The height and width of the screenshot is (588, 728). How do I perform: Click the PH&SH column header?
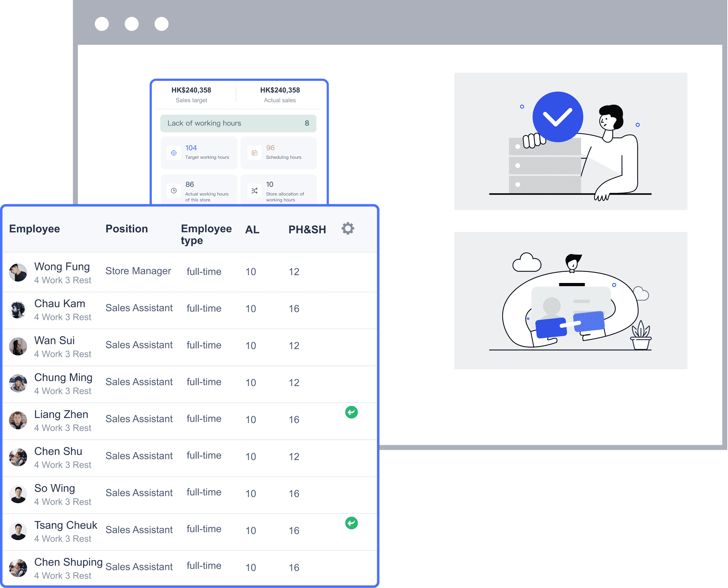pyautogui.click(x=307, y=230)
